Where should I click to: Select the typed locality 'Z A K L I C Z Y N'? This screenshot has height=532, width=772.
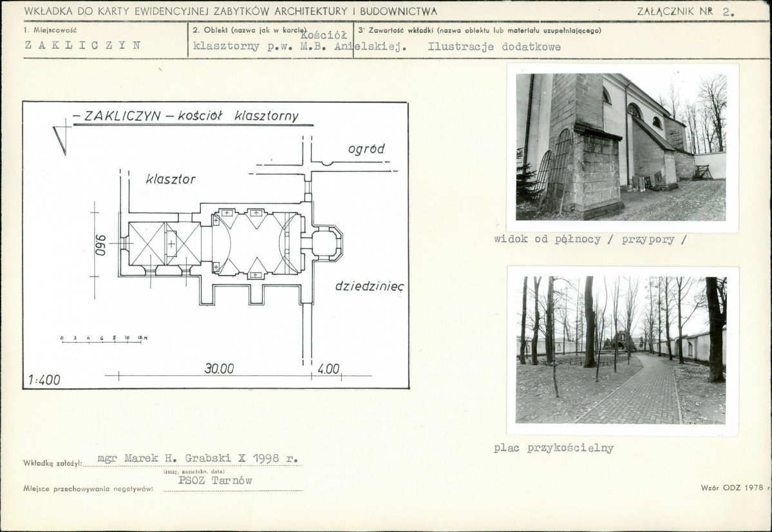82,45
